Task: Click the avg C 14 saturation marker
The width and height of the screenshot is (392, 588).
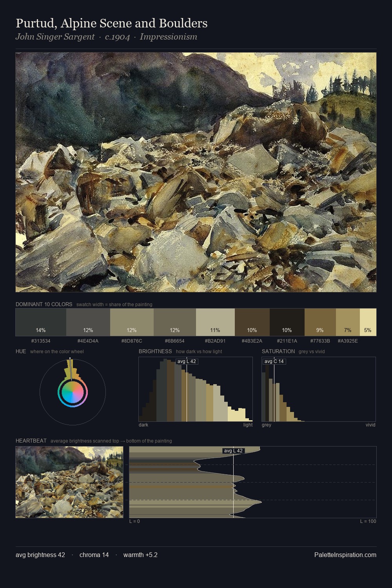Action: tap(274, 361)
